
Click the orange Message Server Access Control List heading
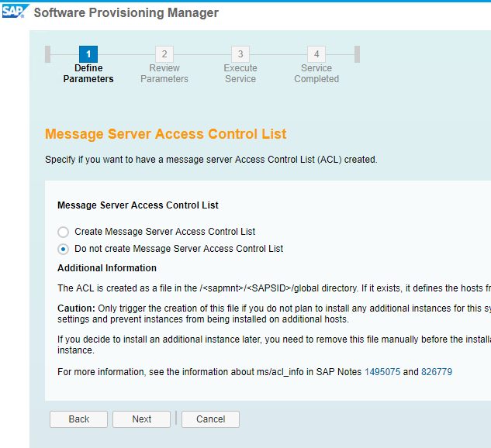pyautogui.click(x=166, y=134)
